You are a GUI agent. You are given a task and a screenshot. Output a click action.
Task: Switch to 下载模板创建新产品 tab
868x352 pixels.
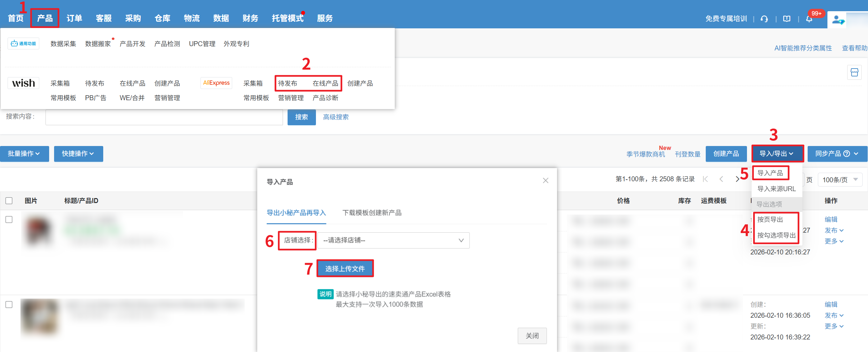[x=372, y=213]
